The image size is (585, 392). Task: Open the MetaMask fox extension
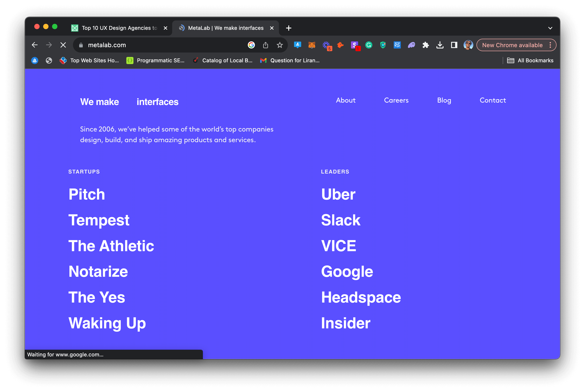point(312,45)
